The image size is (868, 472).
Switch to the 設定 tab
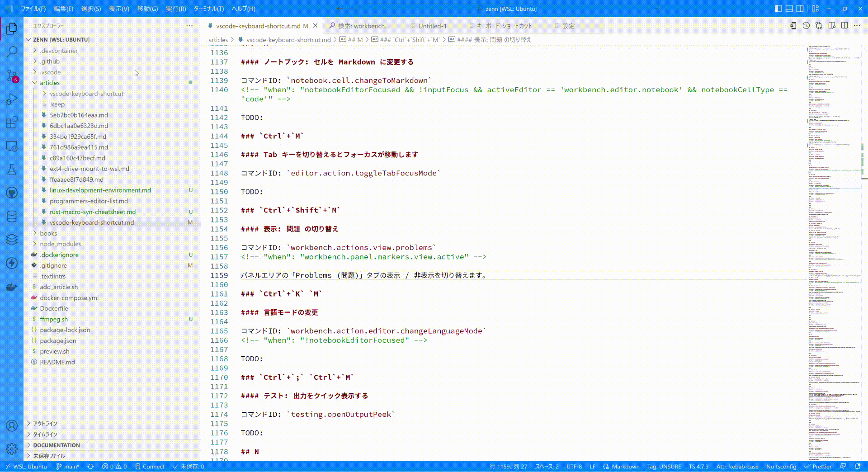[568, 26]
